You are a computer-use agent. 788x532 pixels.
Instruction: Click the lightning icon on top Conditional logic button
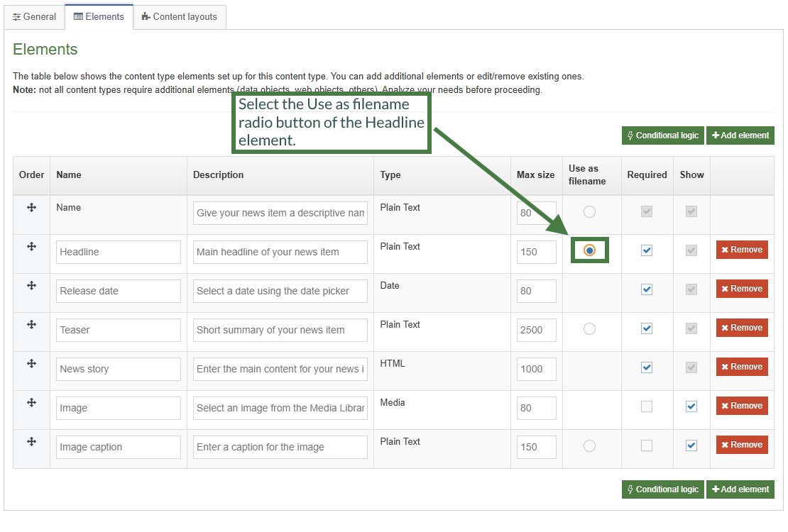pos(630,135)
